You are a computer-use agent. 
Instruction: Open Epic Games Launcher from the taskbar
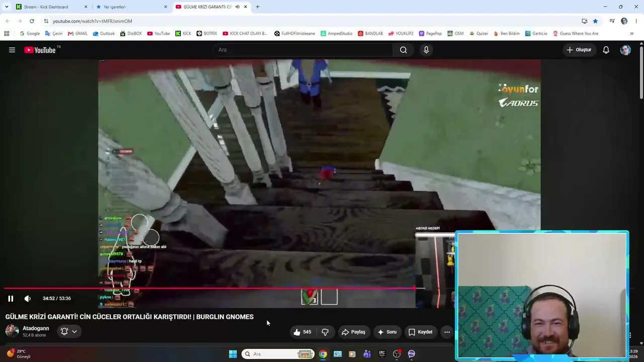[x=382, y=354]
